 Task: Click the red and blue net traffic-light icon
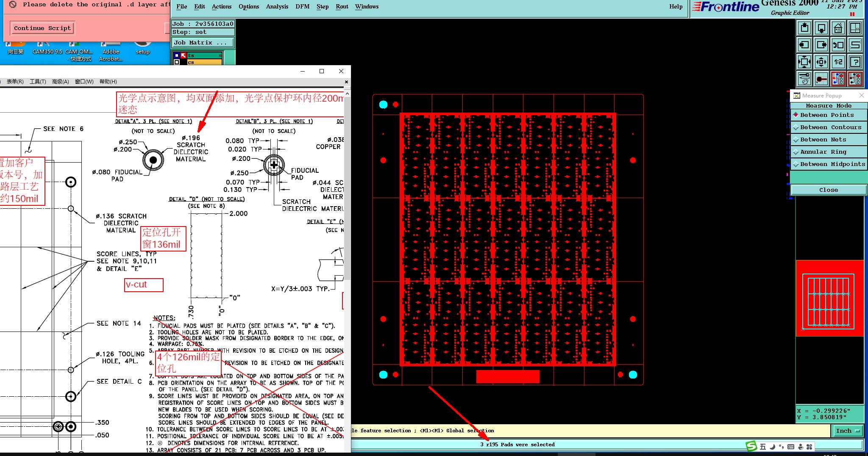pos(838,79)
